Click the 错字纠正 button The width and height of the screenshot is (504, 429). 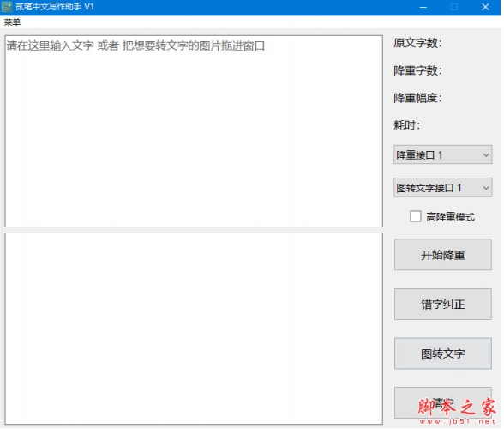coord(442,304)
